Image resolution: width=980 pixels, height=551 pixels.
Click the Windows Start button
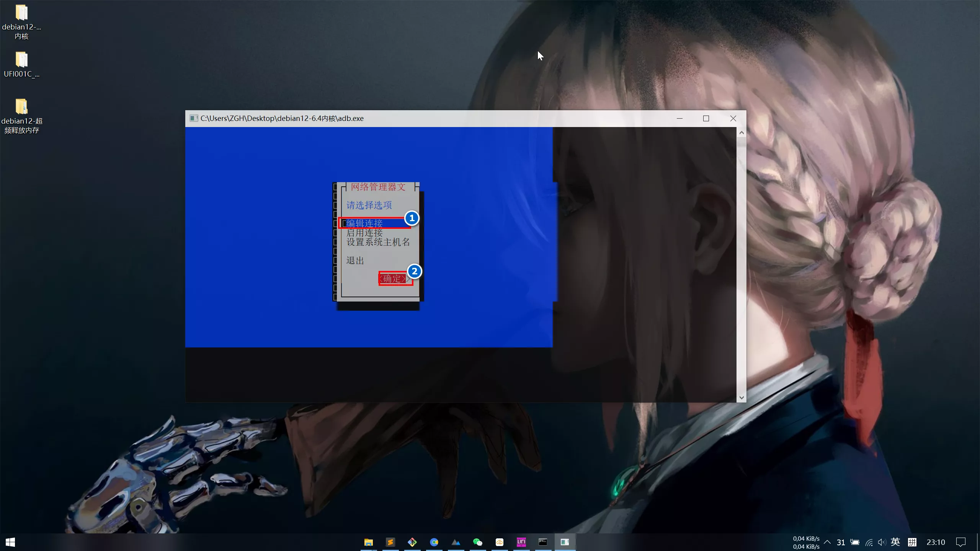10,542
